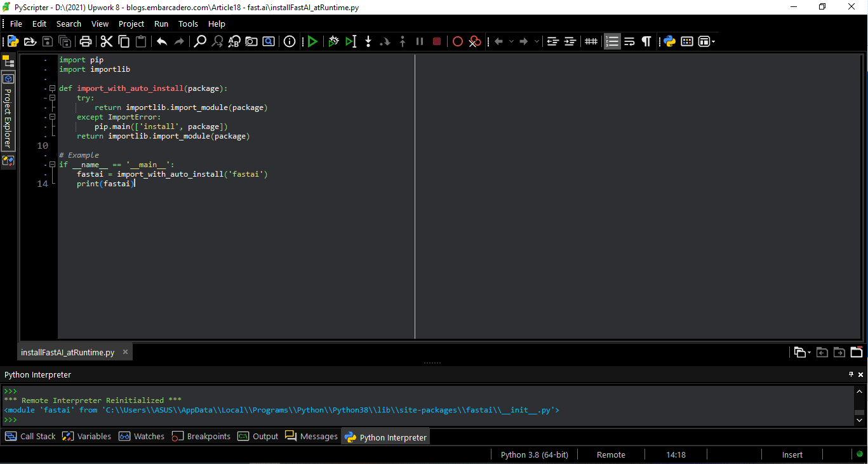The image size is (868, 464).
Task: Toggle special characters (pilcrow) display
Action: coord(646,41)
